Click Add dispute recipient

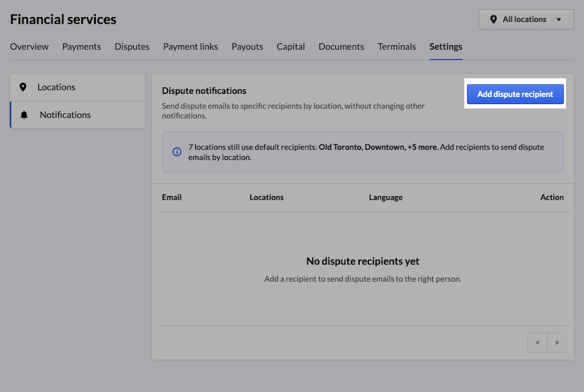[x=515, y=94]
